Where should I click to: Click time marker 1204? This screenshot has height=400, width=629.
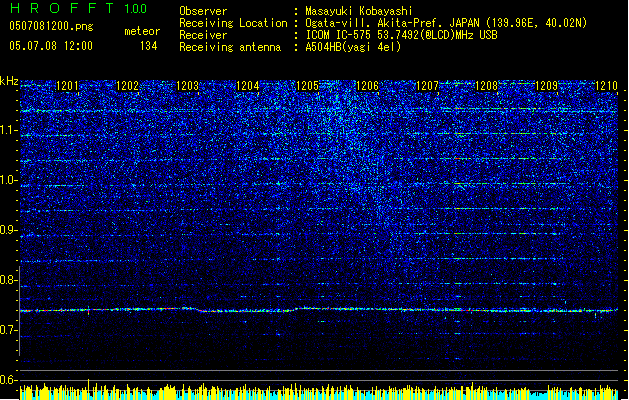coord(248,86)
